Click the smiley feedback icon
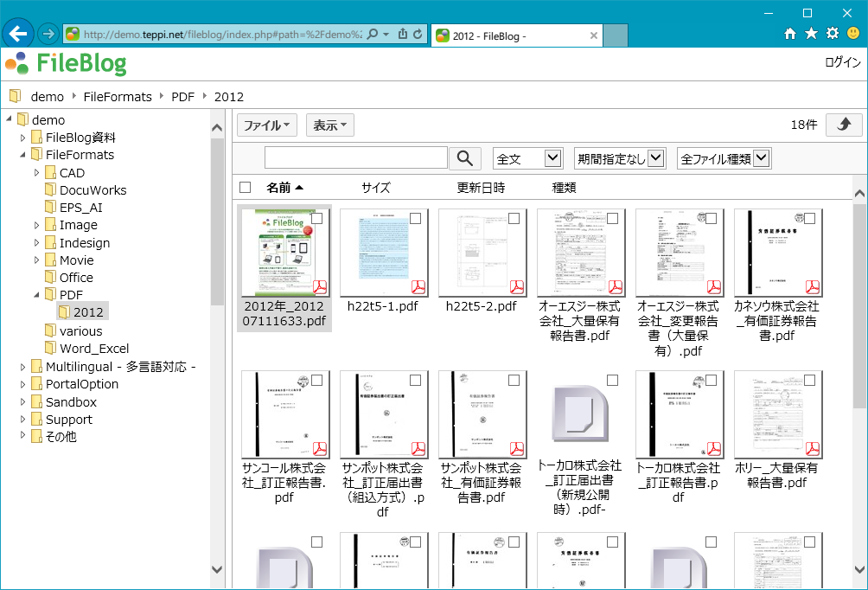Viewport: 868px width, 590px height. click(x=853, y=34)
